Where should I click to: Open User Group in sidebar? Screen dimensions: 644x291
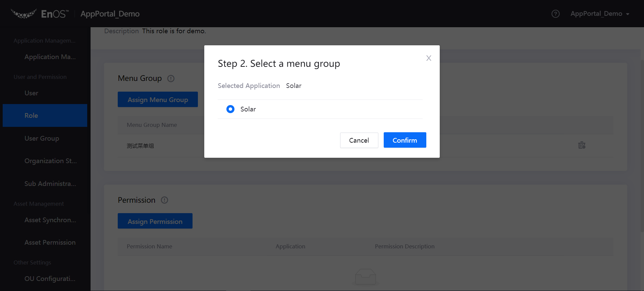click(42, 138)
